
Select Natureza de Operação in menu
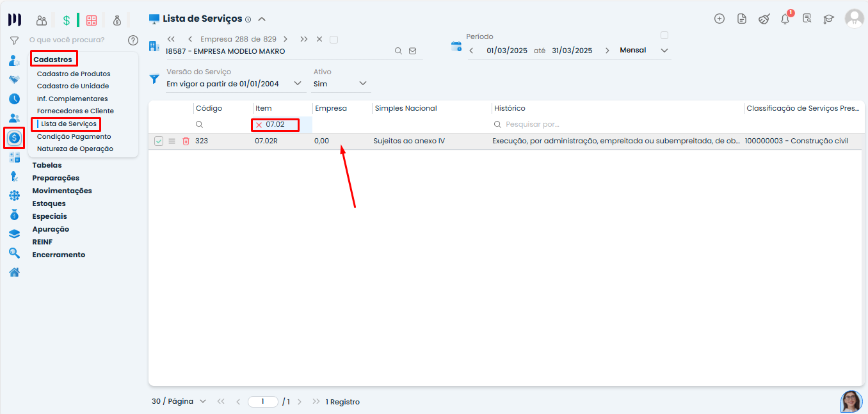(75, 148)
